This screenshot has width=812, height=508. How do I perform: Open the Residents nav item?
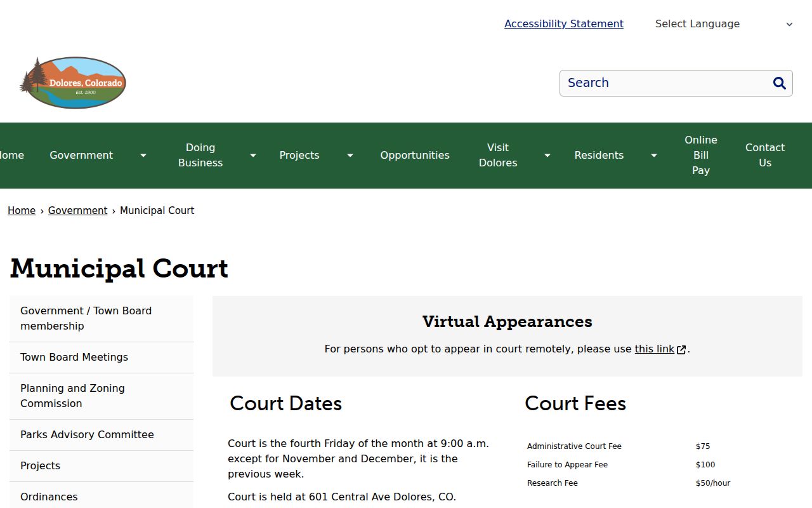[599, 156]
